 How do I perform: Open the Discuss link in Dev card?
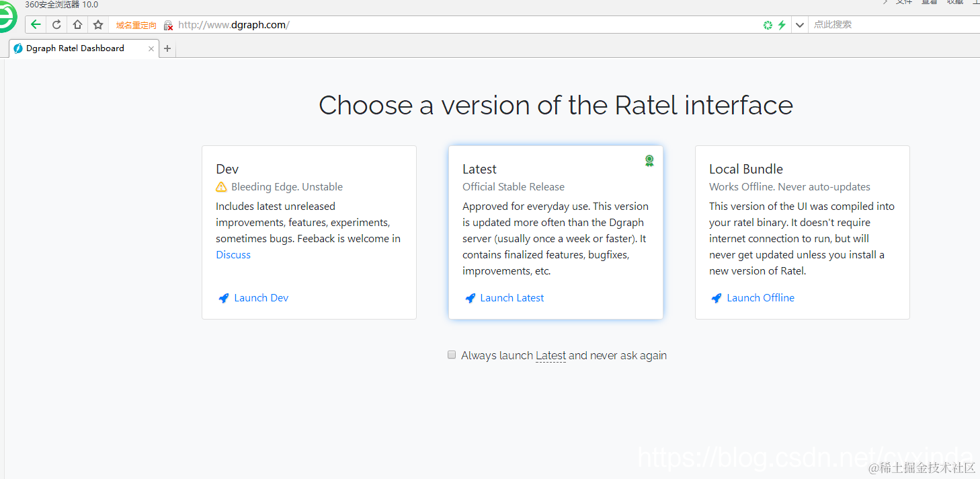pyautogui.click(x=233, y=255)
